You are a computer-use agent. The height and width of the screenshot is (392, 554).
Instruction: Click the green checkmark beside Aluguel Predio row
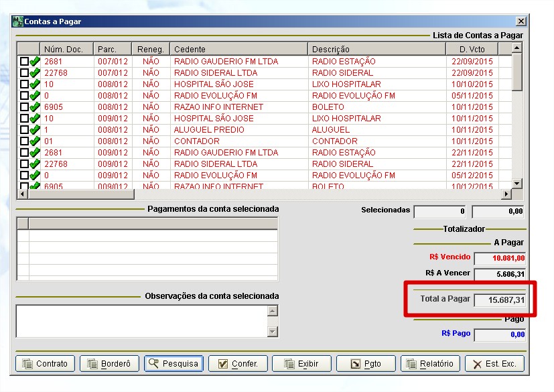click(x=35, y=130)
